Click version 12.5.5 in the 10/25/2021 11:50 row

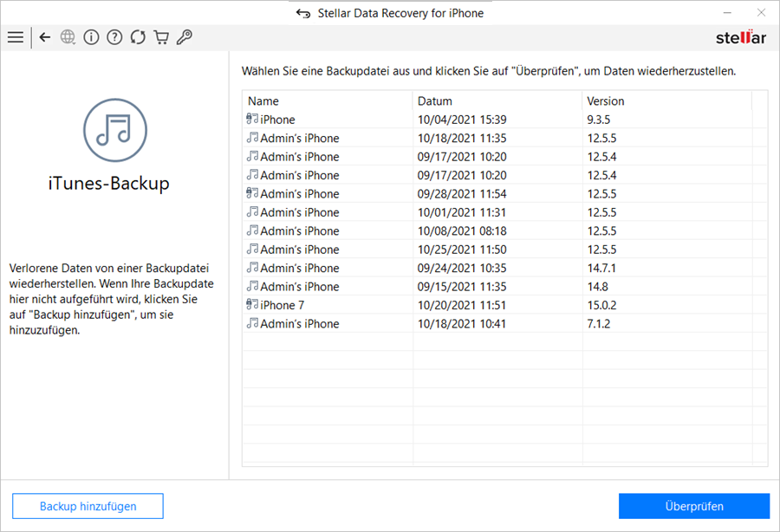point(601,250)
